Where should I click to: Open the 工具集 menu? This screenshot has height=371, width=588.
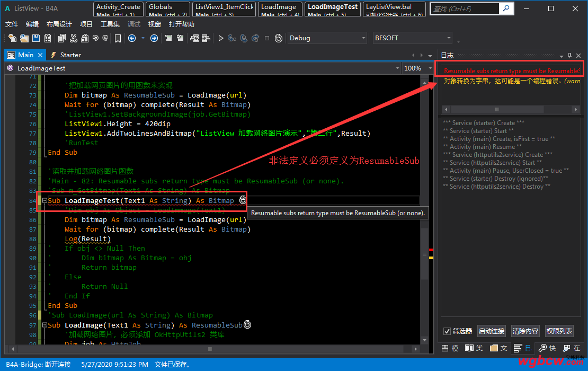110,24
